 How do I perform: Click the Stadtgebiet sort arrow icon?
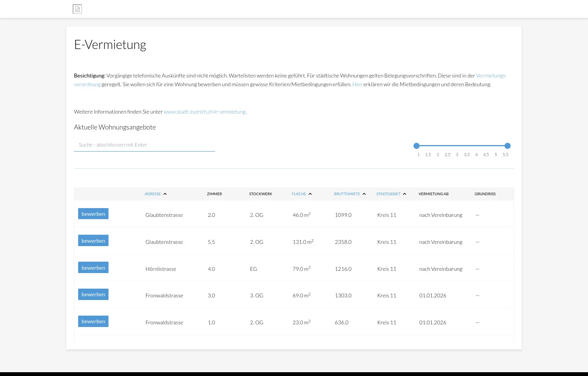[404, 194]
